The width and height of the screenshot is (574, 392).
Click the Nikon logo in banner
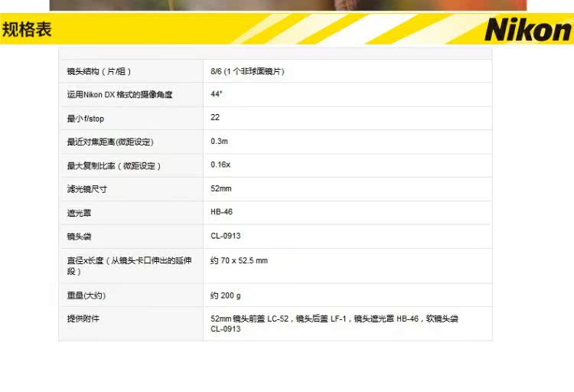click(528, 29)
